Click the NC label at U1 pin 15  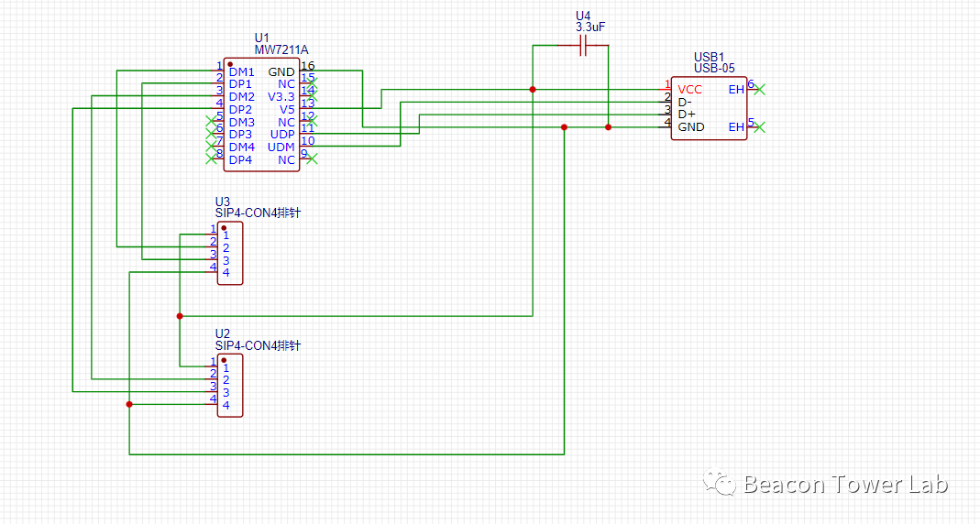coord(286,84)
